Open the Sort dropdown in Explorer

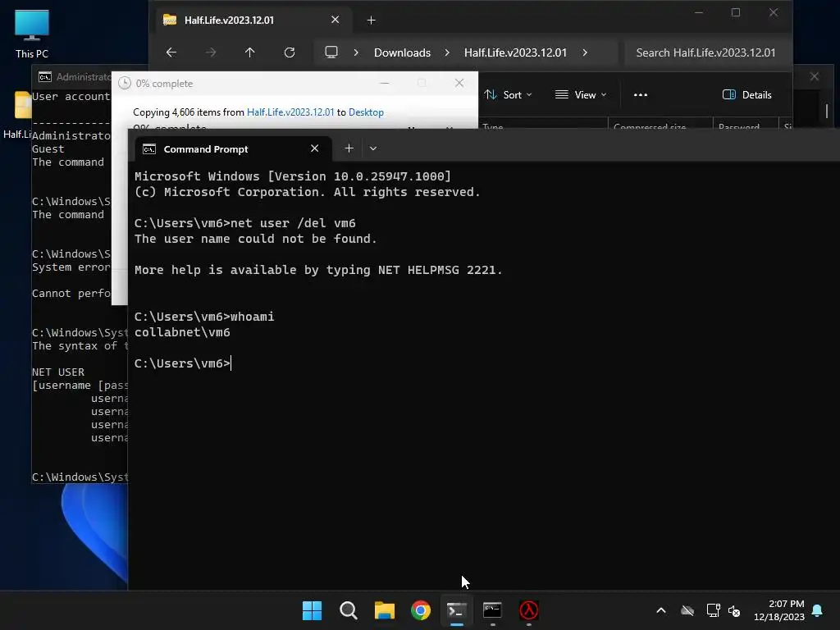tap(508, 95)
